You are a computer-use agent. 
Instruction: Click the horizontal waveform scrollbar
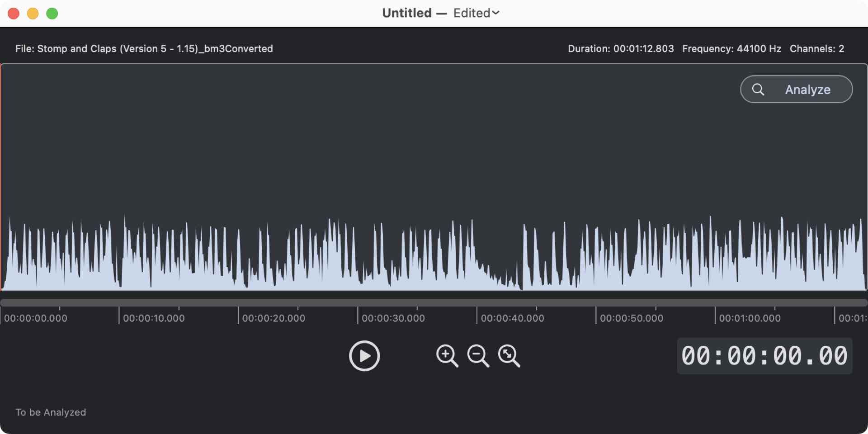434,302
